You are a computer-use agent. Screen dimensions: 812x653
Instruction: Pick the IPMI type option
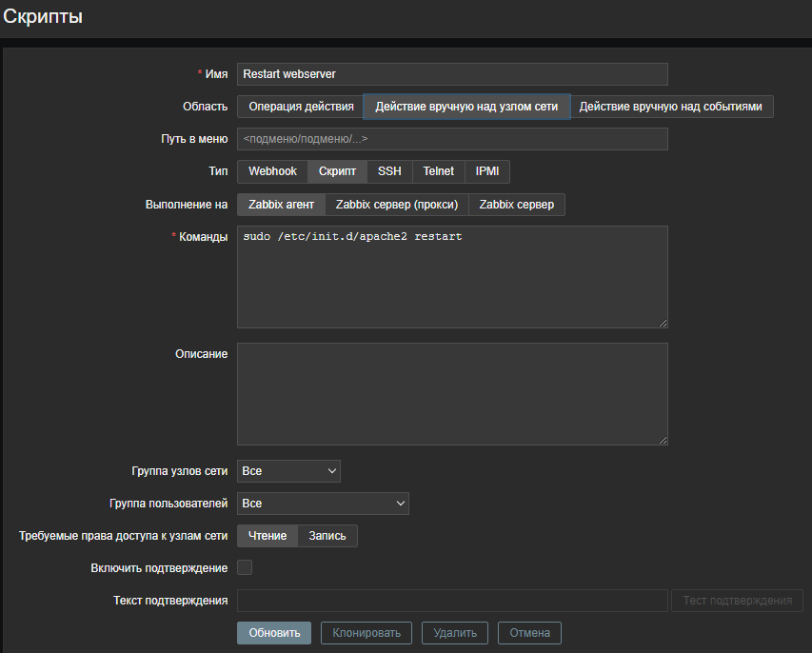tap(487, 171)
